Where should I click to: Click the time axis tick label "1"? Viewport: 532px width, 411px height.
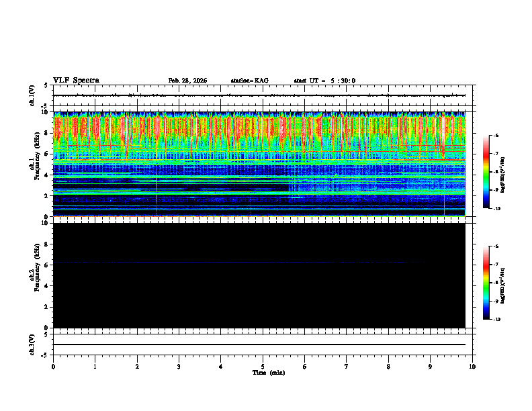point(95,367)
